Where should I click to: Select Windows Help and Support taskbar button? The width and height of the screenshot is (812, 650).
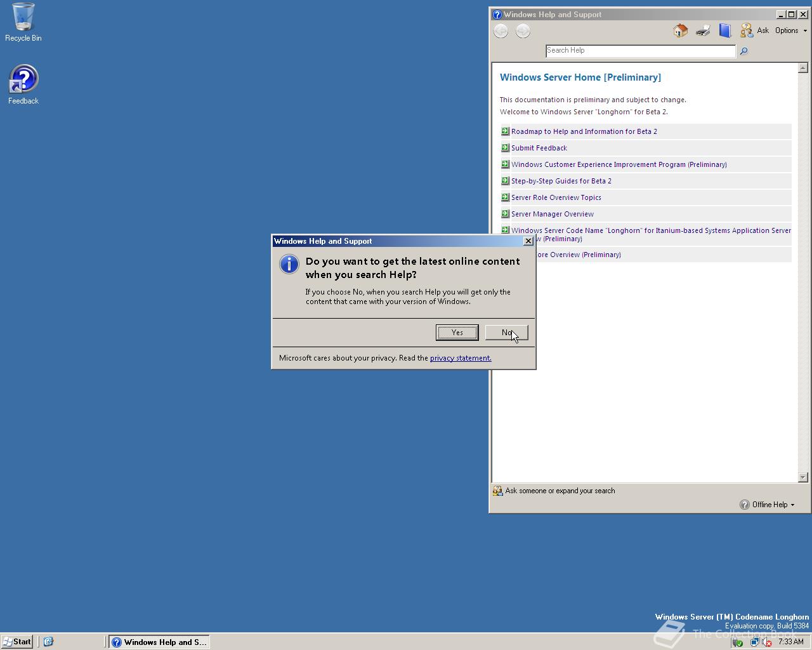pyautogui.click(x=159, y=642)
